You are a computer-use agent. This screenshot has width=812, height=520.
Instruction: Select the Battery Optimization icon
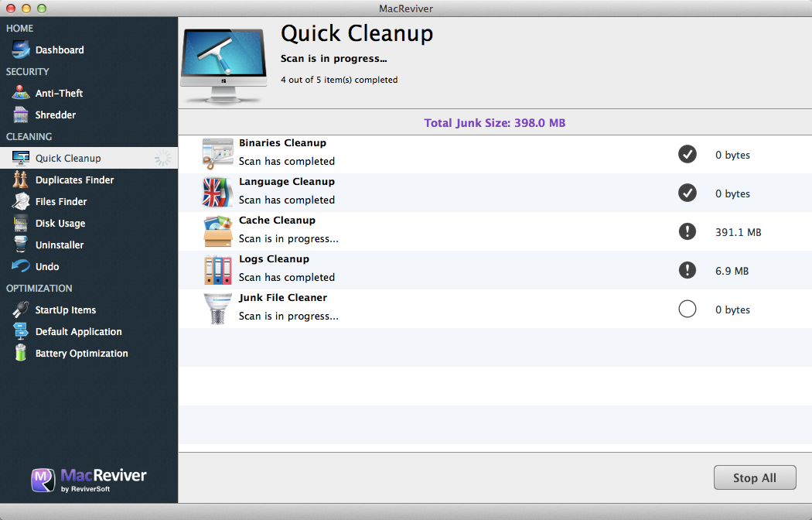click(x=21, y=354)
